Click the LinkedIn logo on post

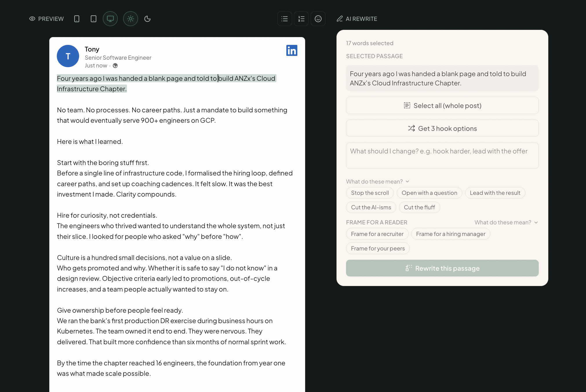(x=292, y=50)
